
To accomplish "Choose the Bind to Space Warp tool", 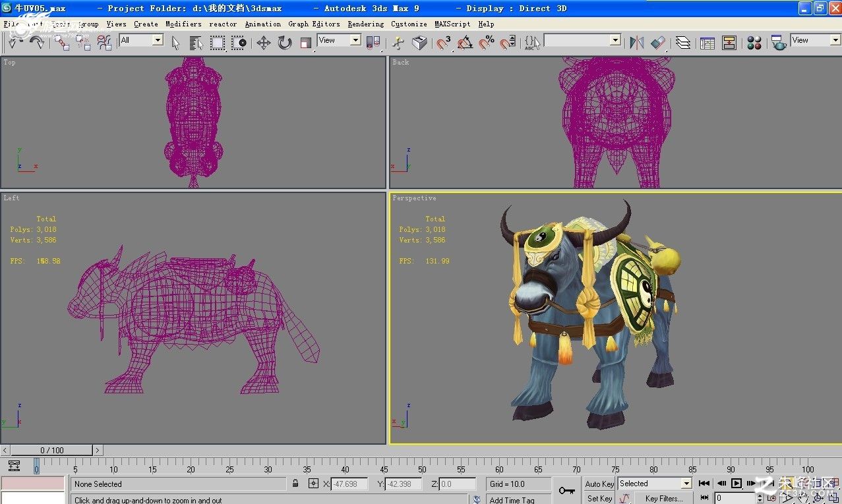I will tap(104, 43).
